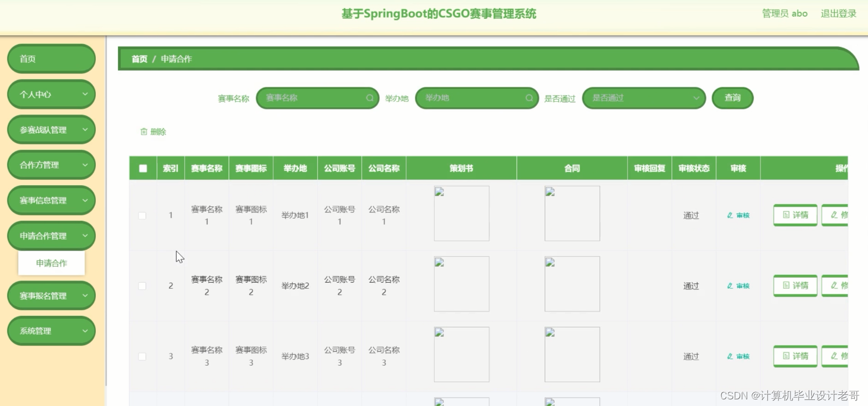Click cell 举办地1
The image size is (868, 406).
pyautogui.click(x=295, y=215)
